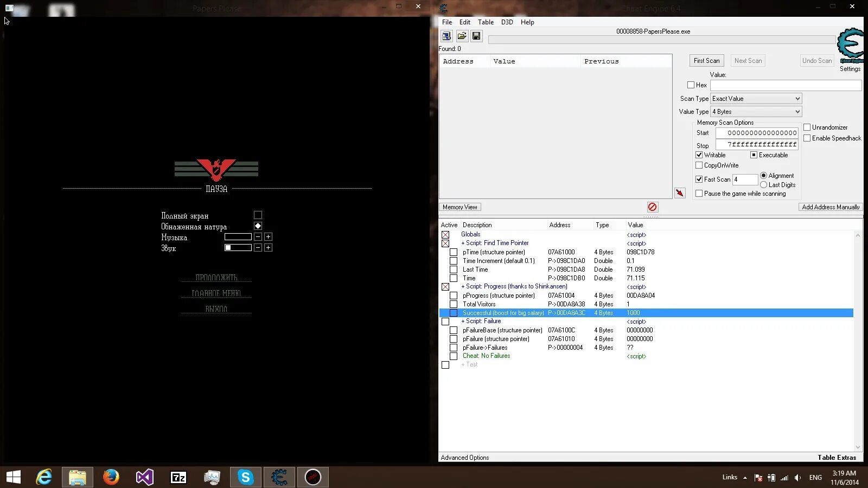Screen dimensions: 868x488
Task: Open the D3D menu
Action: tap(507, 22)
